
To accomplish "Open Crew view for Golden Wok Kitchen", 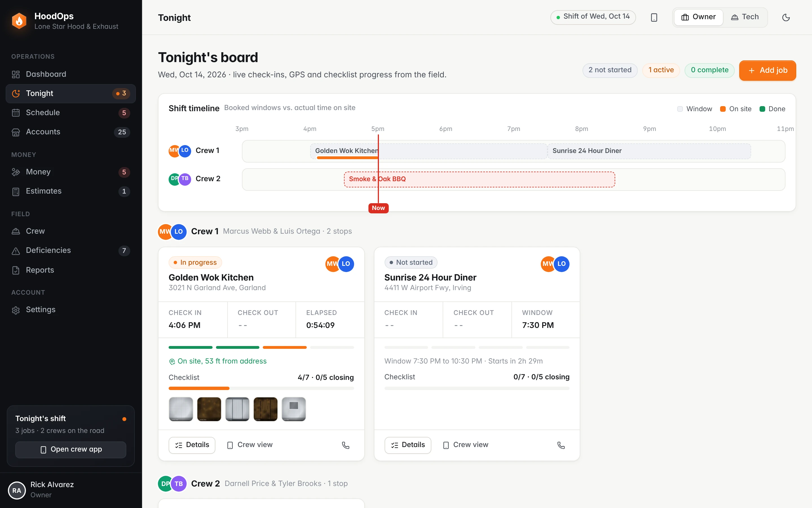I will (x=250, y=445).
